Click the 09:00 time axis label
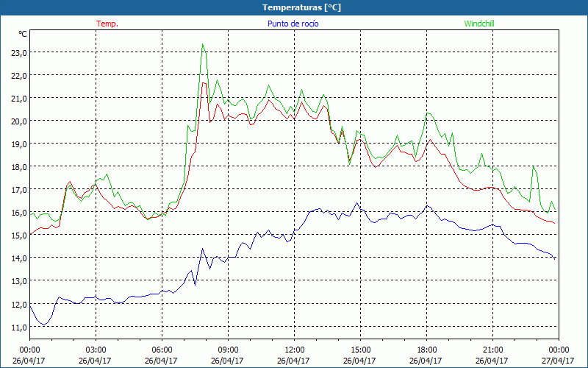 click(x=228, y=349)
